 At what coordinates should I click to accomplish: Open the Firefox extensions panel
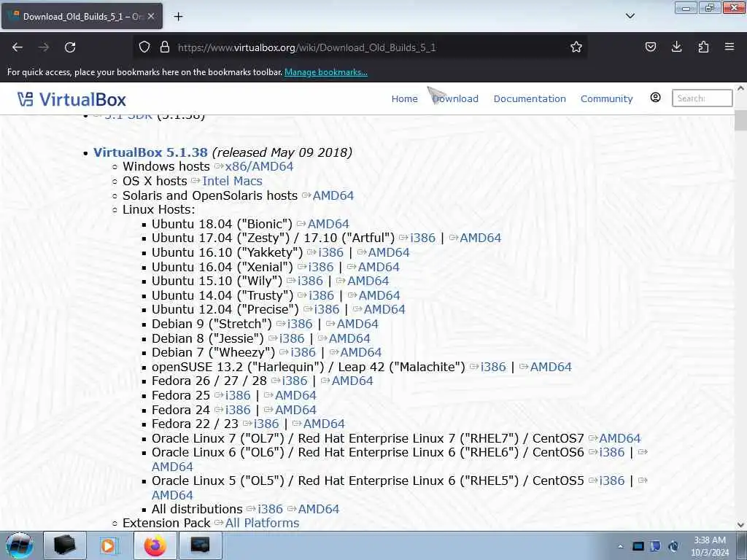click(703, 47)
